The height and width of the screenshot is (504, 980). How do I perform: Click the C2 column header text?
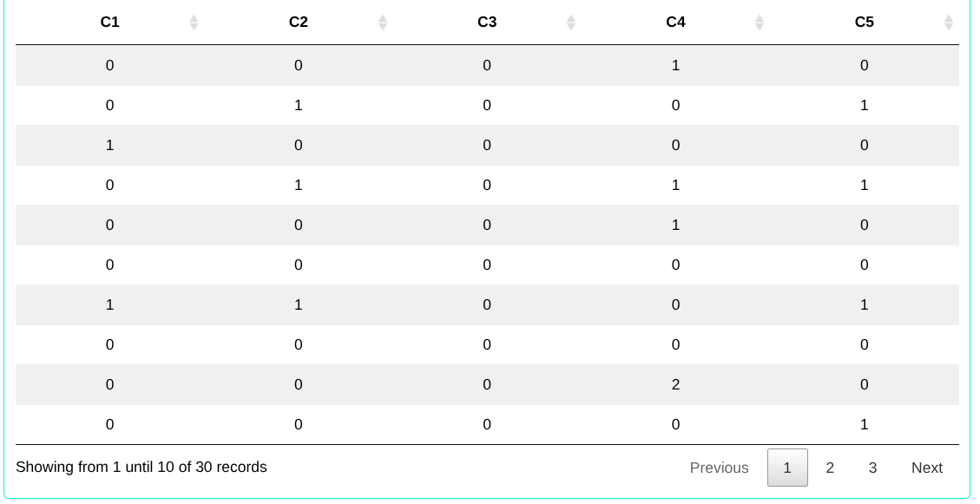pyautogui.click(x=298, y=23)
